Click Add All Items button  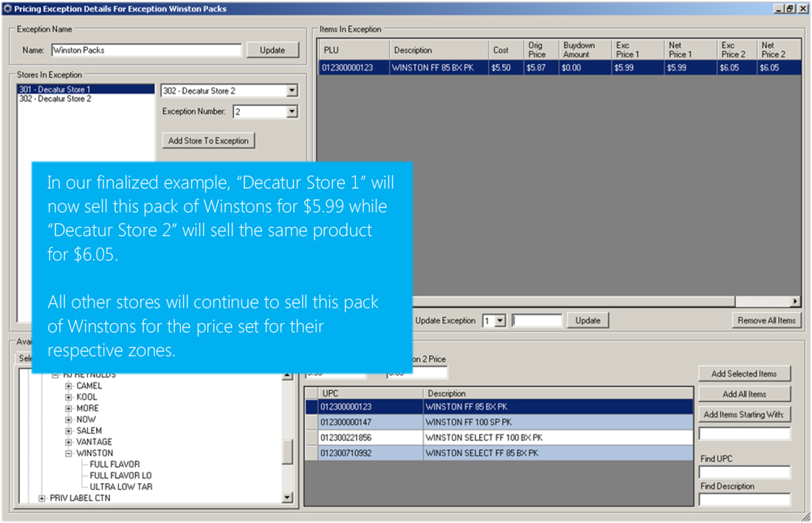coord(744,394)
